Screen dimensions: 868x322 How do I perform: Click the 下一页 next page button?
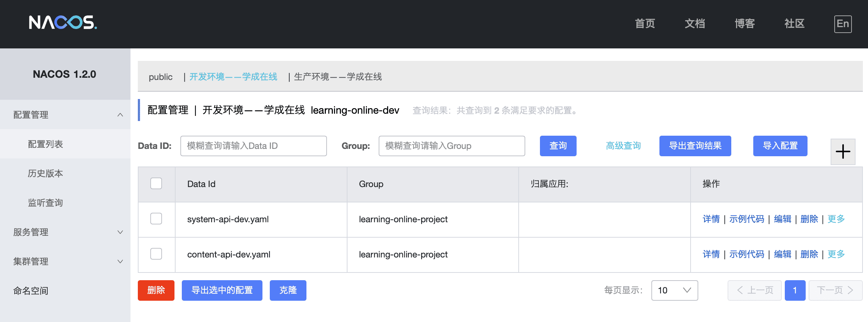pos(835,290)
